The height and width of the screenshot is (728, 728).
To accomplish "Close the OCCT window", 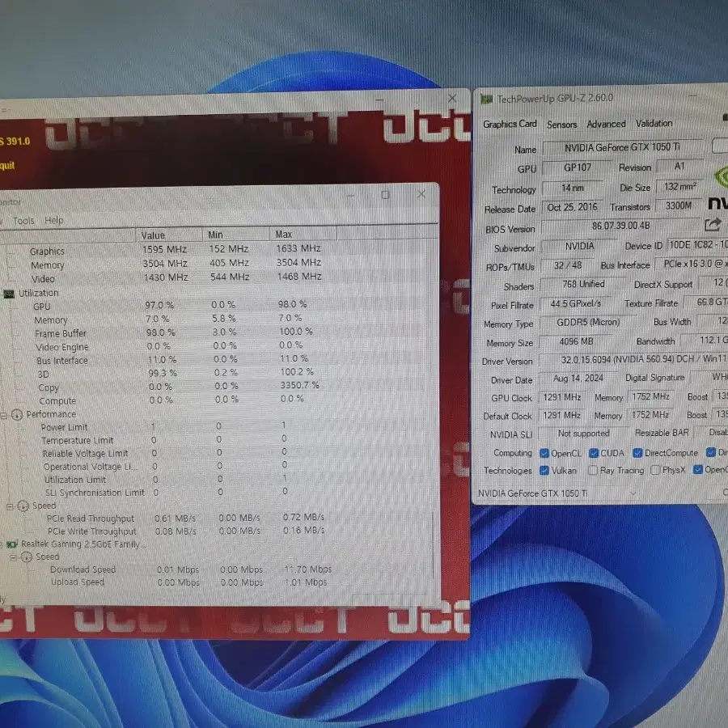I will [x=452, y=99].
